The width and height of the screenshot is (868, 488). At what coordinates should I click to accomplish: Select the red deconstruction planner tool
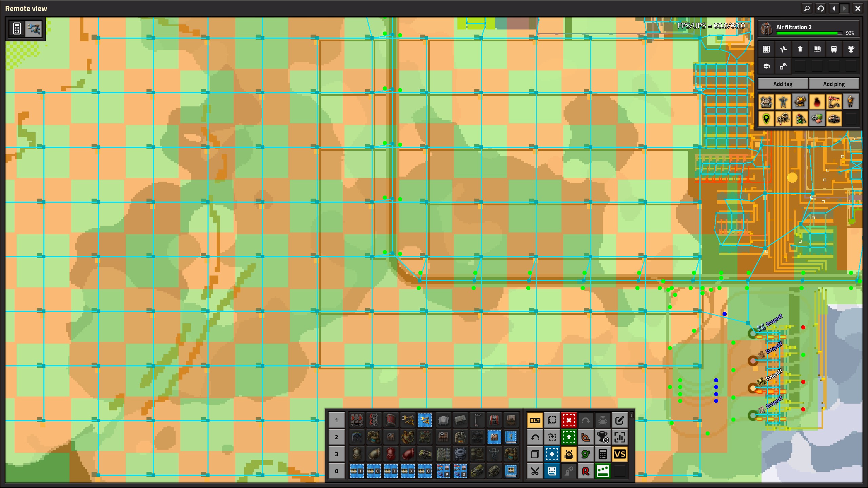coord(569,420)
